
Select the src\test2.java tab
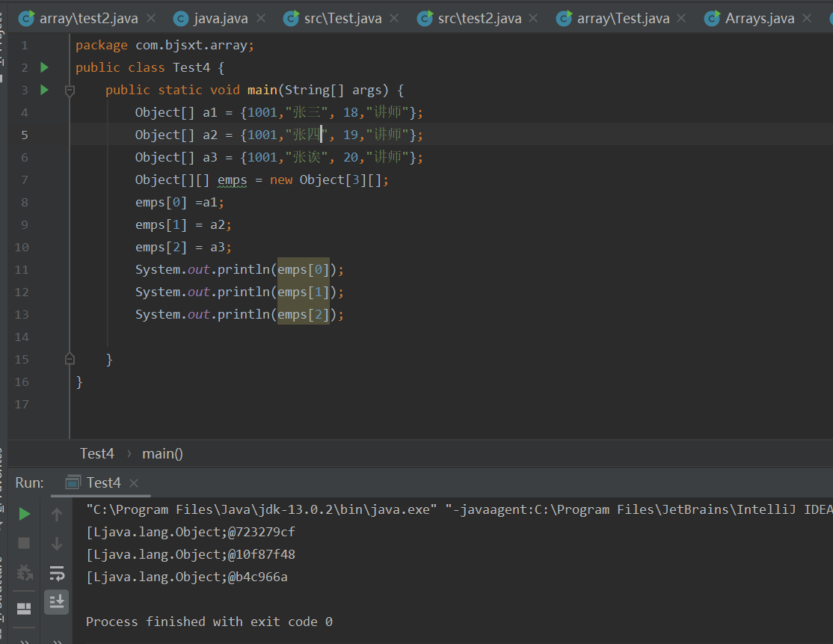pos(469,19)
